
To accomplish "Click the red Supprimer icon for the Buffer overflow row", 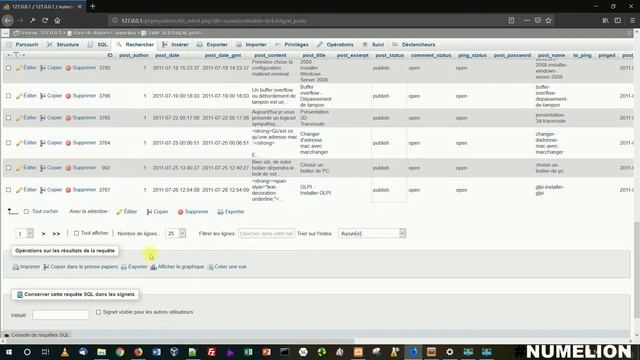I will (69, 96).
